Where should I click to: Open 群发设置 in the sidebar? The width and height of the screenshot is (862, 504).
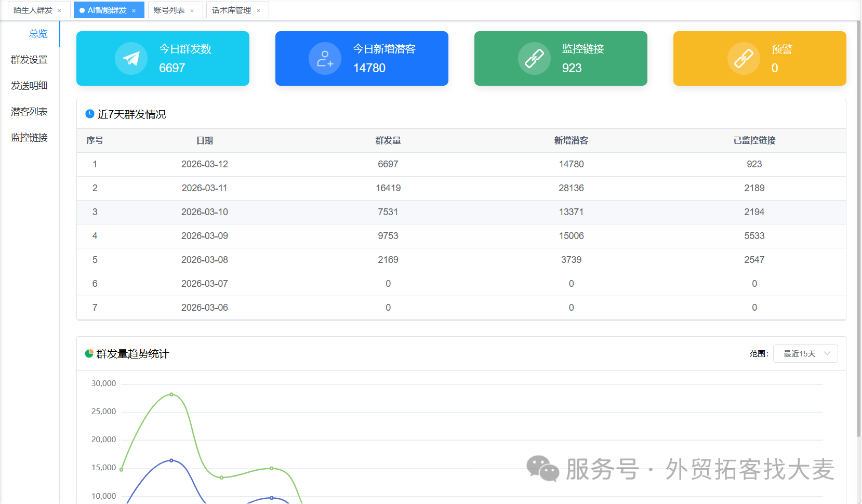(x=29, y=60)
